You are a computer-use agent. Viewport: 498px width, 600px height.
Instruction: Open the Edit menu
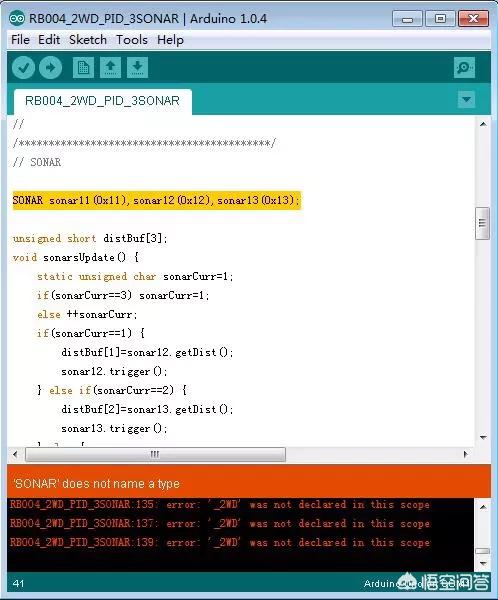coord(49,40)
